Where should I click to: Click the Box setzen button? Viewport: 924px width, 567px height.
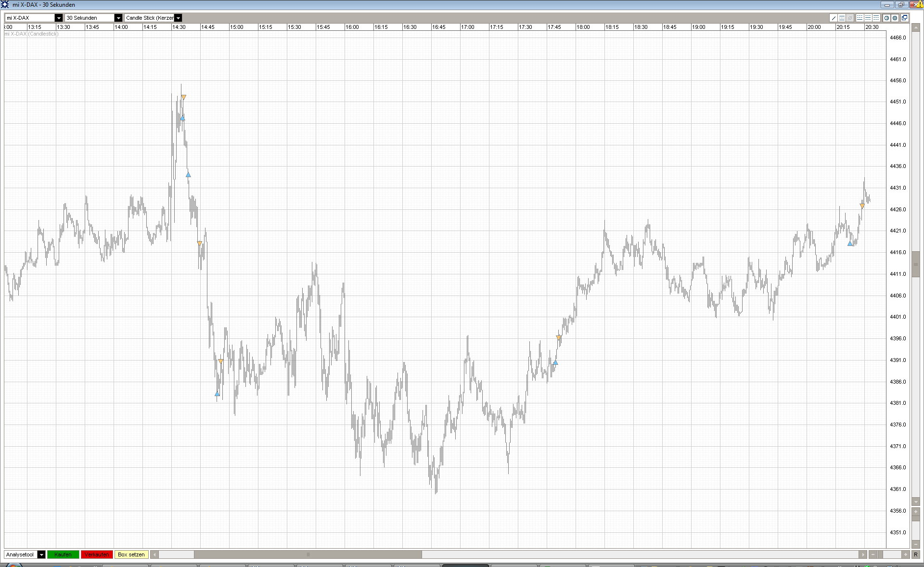131,554
